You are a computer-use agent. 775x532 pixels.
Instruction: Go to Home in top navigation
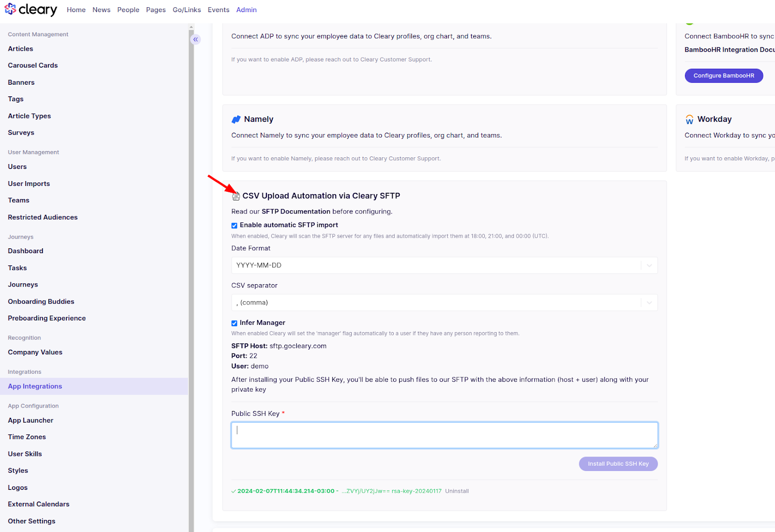coord(76,10)
